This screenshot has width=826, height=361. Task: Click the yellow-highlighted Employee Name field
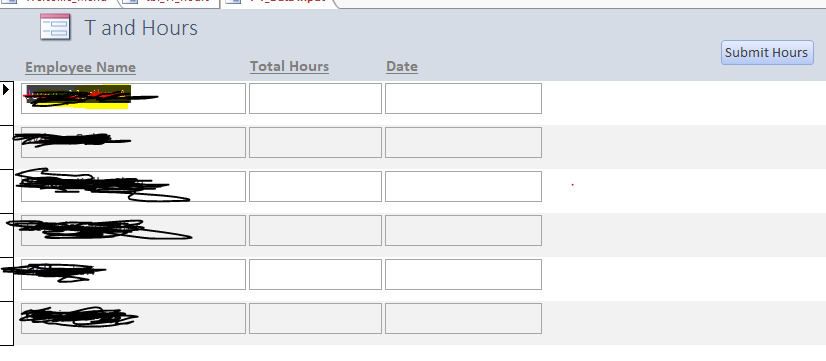(x=133, y=98)
